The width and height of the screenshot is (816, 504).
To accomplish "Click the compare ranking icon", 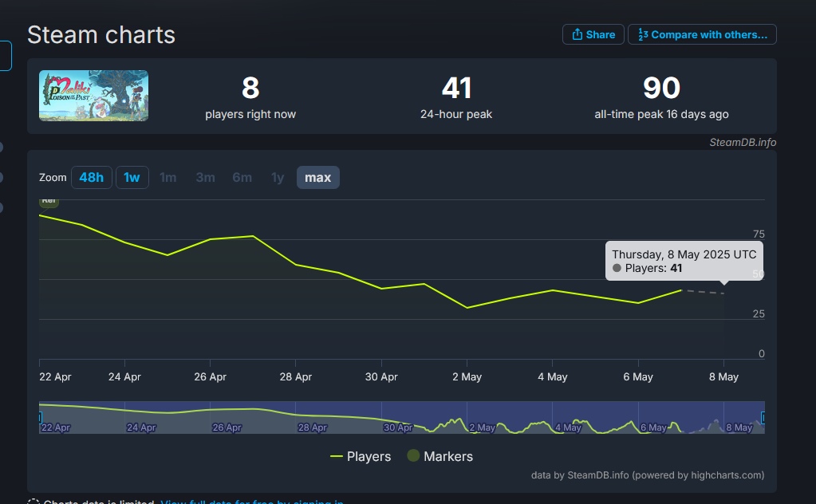I will pos(643,34).
